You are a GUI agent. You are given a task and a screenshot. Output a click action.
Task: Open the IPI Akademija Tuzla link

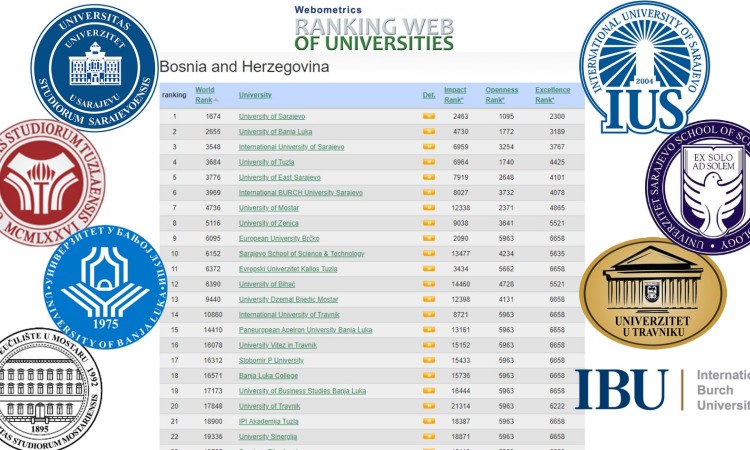tap(268, 422)
